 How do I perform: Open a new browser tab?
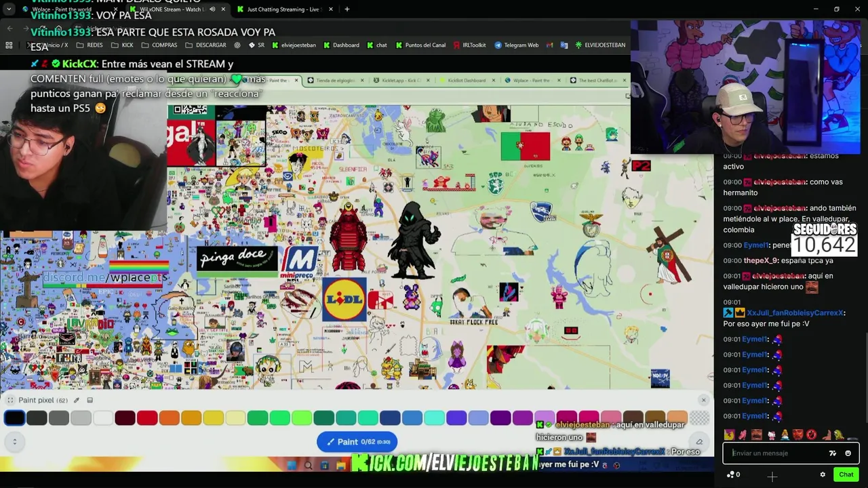click(347, 9)
